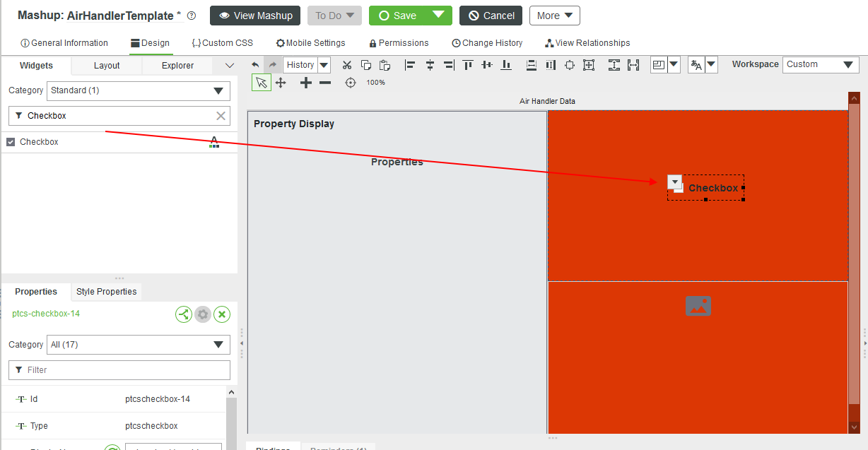
Task: Open the properties Category All (17) dropdown
Action: click(x=138, y=345)
